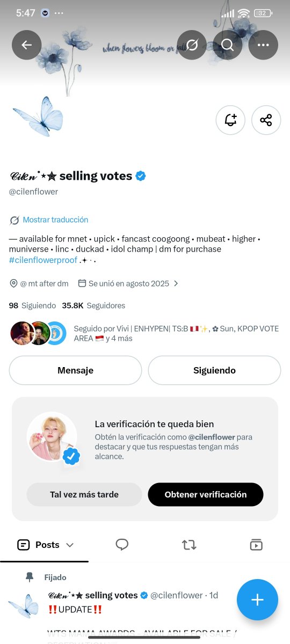Open the three-dot more options menu
290x644 pixels.
[x=263, y=45]
